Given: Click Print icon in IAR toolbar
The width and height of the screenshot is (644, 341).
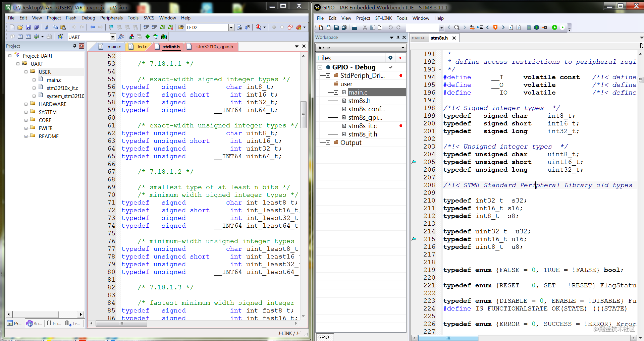Looking at the screenshot, I should (x=355, y=27).
